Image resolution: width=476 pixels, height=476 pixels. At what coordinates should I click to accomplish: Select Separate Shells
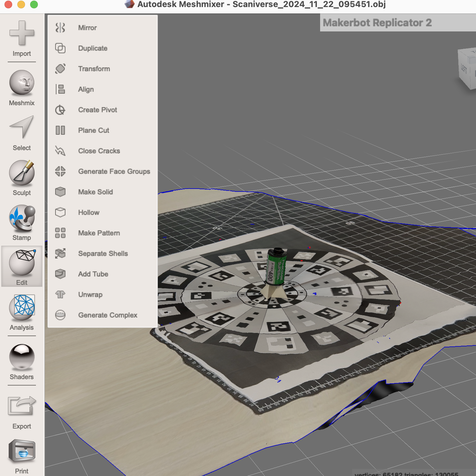click(103, 253)
